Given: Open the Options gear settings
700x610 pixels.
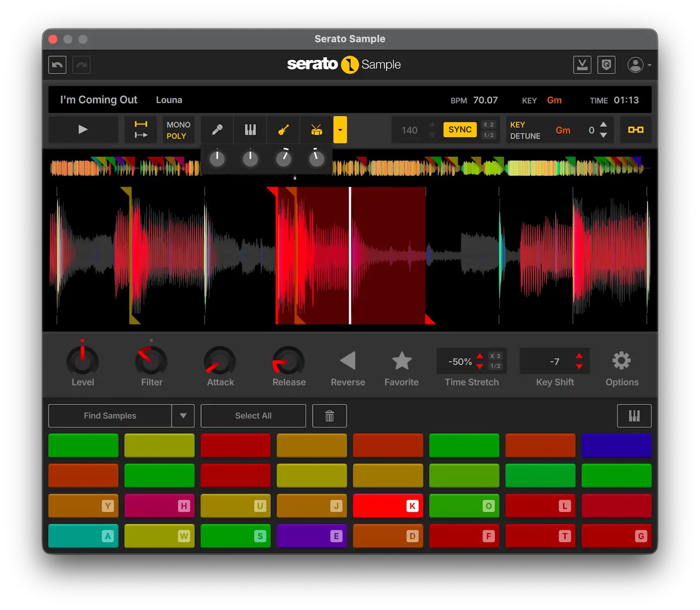Looking at the screenshot, I should tap(621, 361).
